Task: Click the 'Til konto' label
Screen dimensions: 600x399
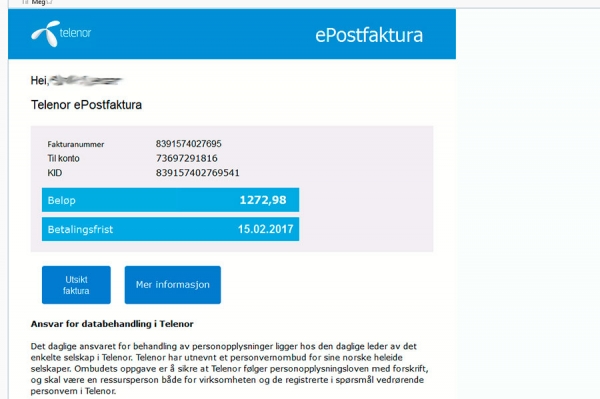Action: pos(63,158)
